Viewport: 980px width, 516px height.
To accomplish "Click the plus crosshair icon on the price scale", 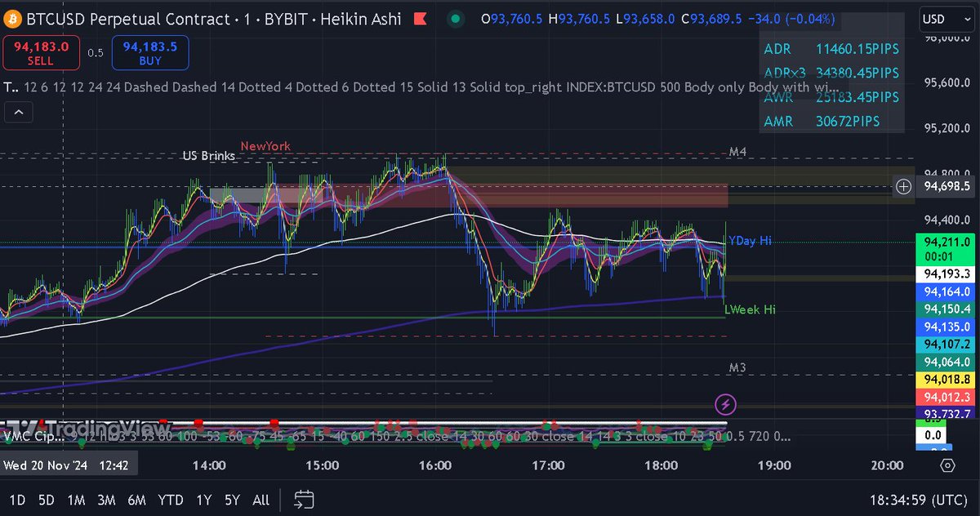I will pos(903,187).
